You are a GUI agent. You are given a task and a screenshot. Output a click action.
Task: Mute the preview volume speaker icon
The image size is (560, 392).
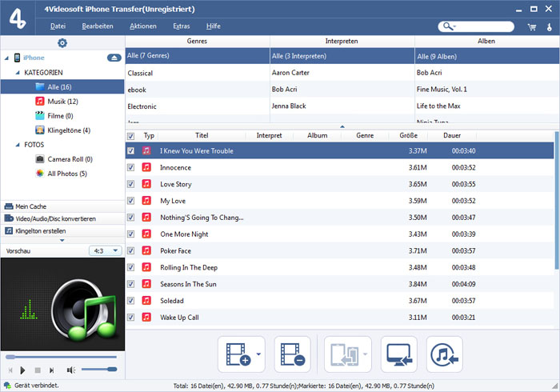click(70, 370)
